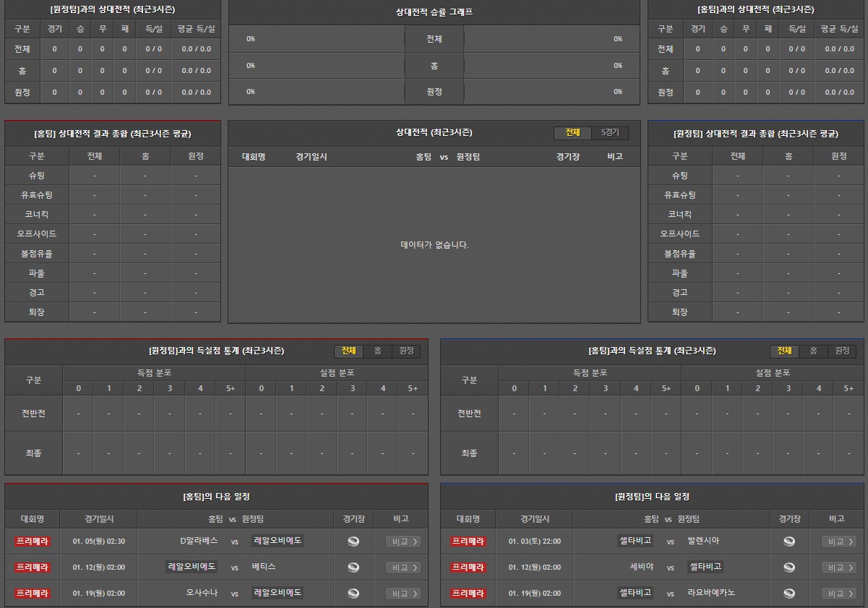This screenshot has width=868, height=608.
Task: Click stadium icon for 세비야 vs 셀타비고
Action: point(789,568)
